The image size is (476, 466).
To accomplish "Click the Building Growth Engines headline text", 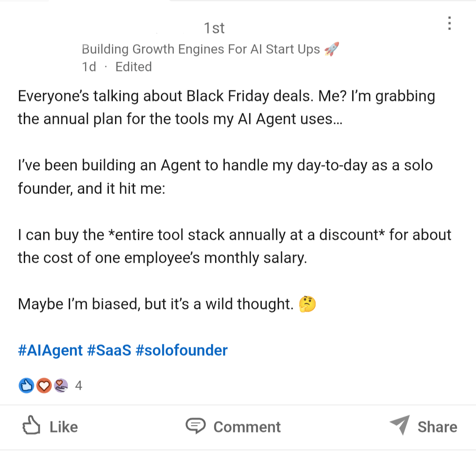I will coord(201,49).
